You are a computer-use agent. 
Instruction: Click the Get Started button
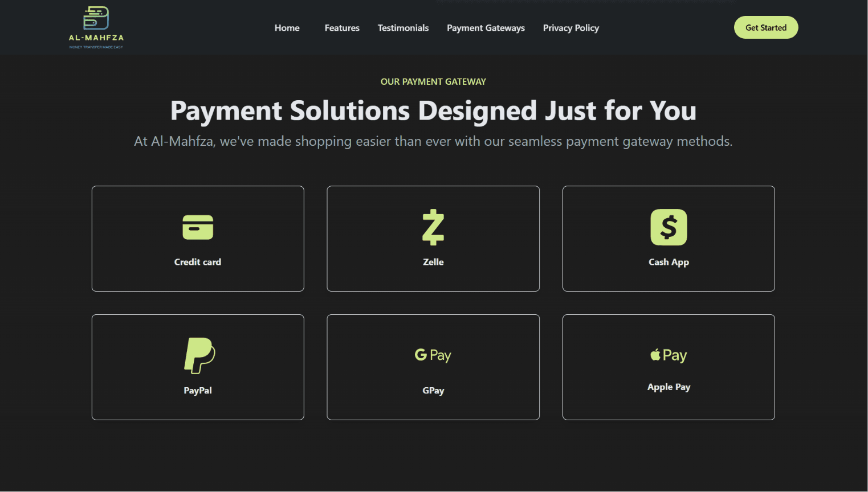766,27
